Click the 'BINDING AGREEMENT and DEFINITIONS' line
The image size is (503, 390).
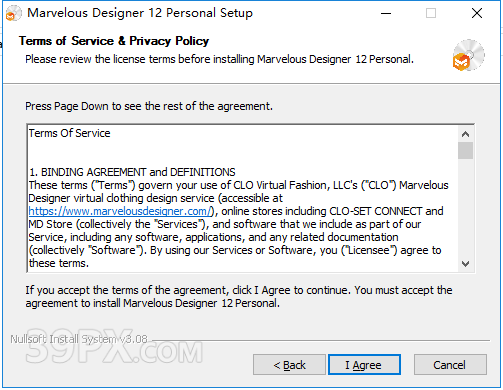[x=132, y=172]
